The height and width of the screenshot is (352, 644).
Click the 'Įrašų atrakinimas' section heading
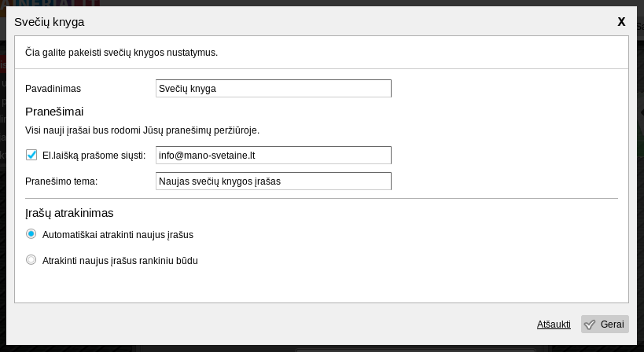(69, 213)
